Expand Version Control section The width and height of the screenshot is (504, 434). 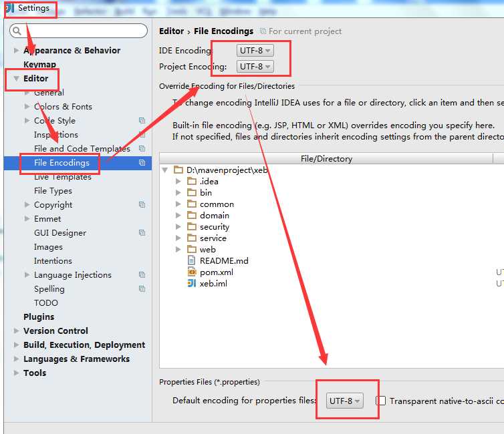tap(16, 331)
